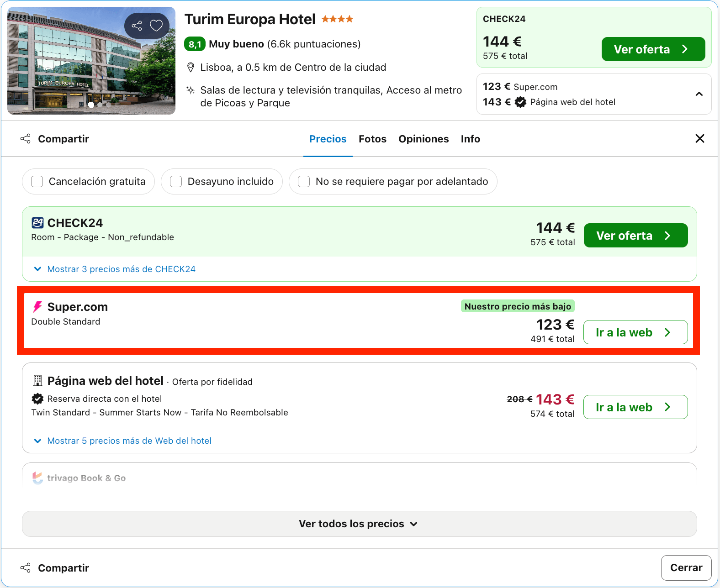Click Twin Standard Summer Starts Now text

(159, 413)
